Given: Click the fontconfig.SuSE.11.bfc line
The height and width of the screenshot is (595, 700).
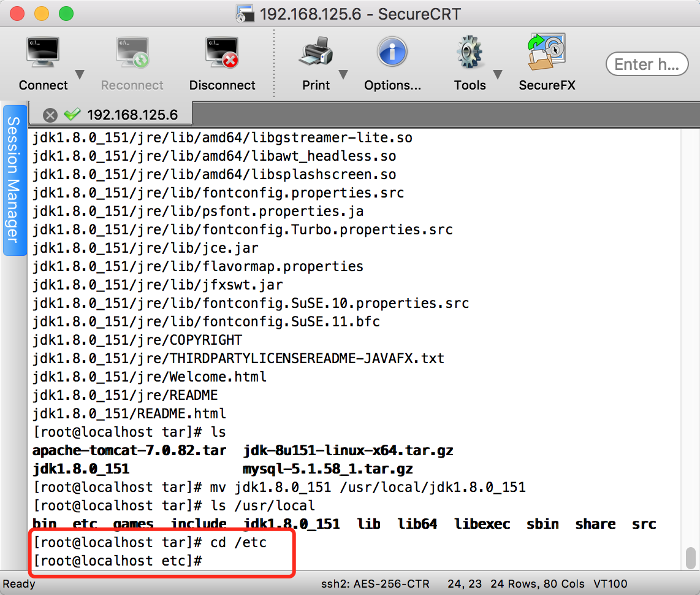Looking at the screenshot, I should click(206, 321).
